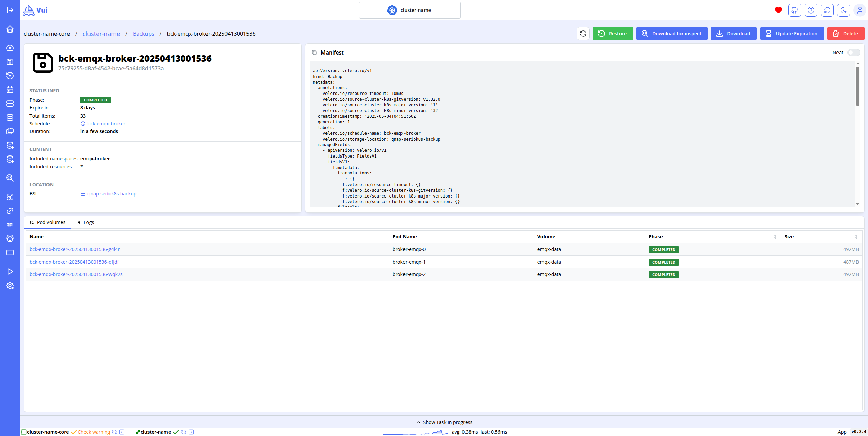Copy the manifest with the copy icon
The image size is (868, 436).
(314, 53)
